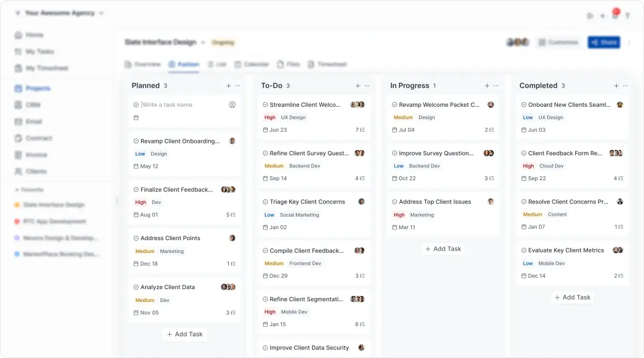The width and height of the screenshot is (644, 358).
Task: Change the Low priority tag on Triage Key Client
Action: (x=269, y=215)
